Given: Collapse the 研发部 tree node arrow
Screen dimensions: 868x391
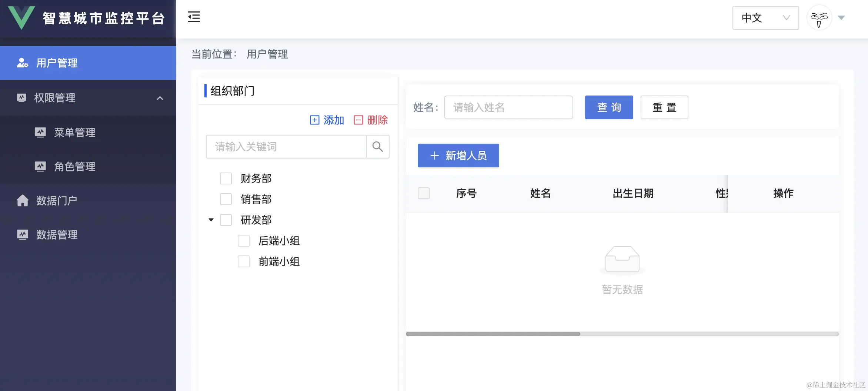Looking at the screenshot, I should point(211,220).
